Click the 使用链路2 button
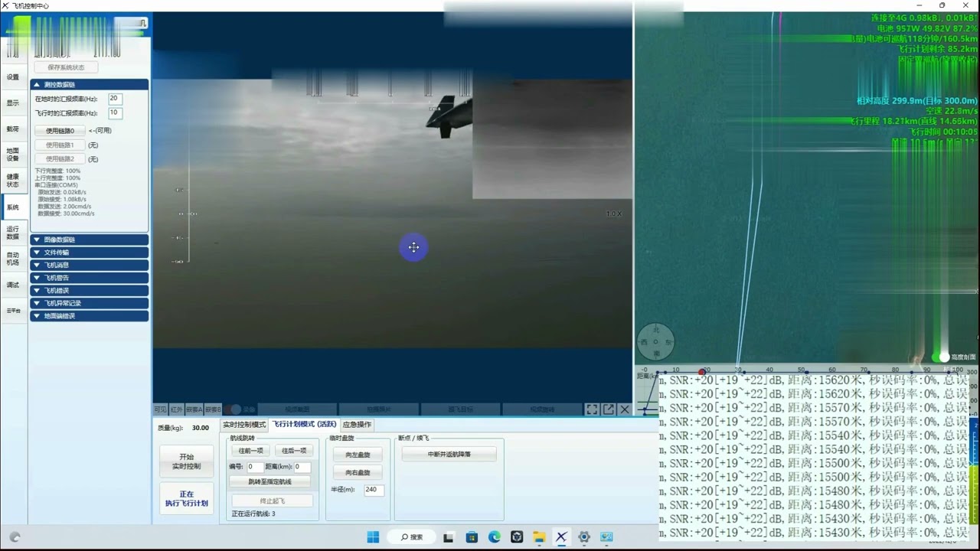Viewport: 980px width, 551px height. pos(60,159)
